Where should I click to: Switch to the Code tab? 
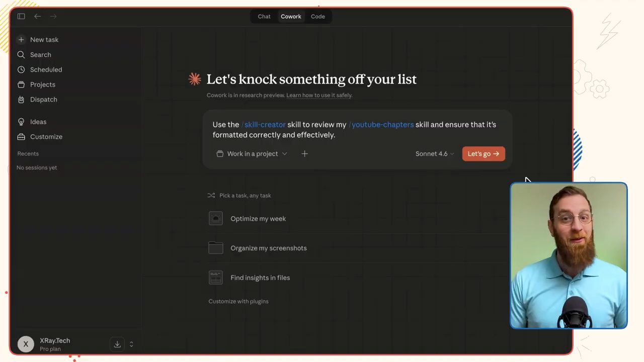click(x=318, y=17)
